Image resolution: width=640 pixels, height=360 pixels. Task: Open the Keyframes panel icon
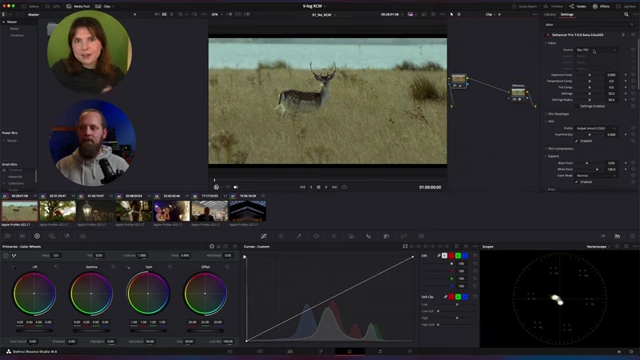tap(603, 236)
